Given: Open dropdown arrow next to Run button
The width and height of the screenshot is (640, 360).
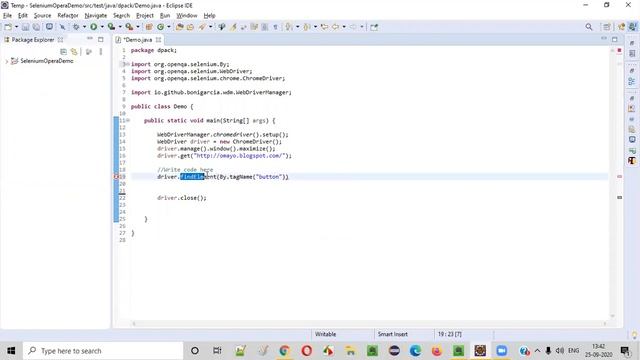Looking at the screenshot, I should (102, 27).
